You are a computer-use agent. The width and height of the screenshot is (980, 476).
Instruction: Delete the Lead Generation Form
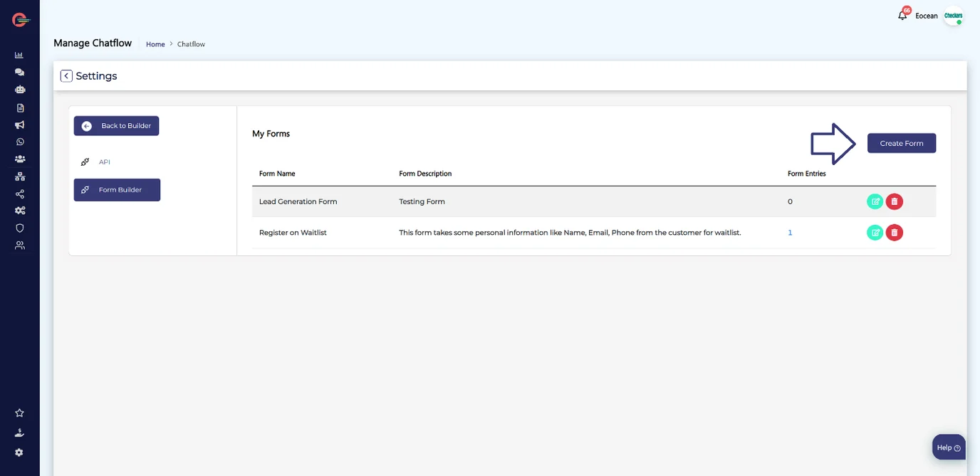click(895, 201)
